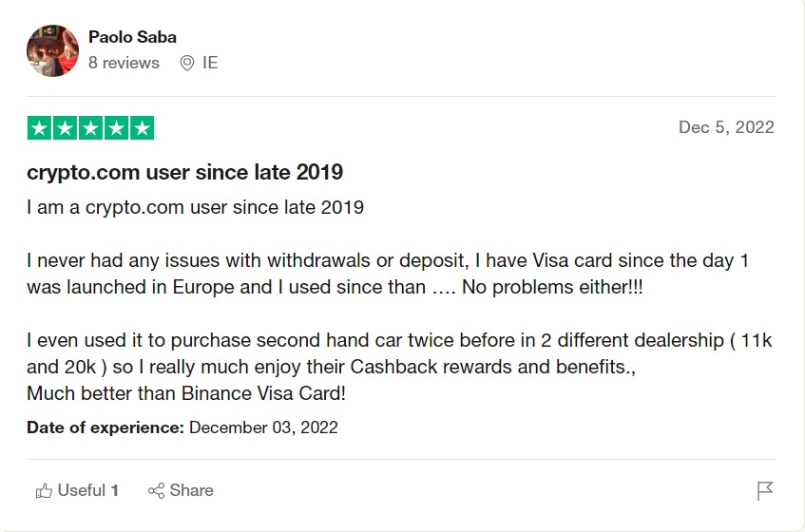805x532 pixels.
Task: Click the second green rating star
Action: point(66,128)
